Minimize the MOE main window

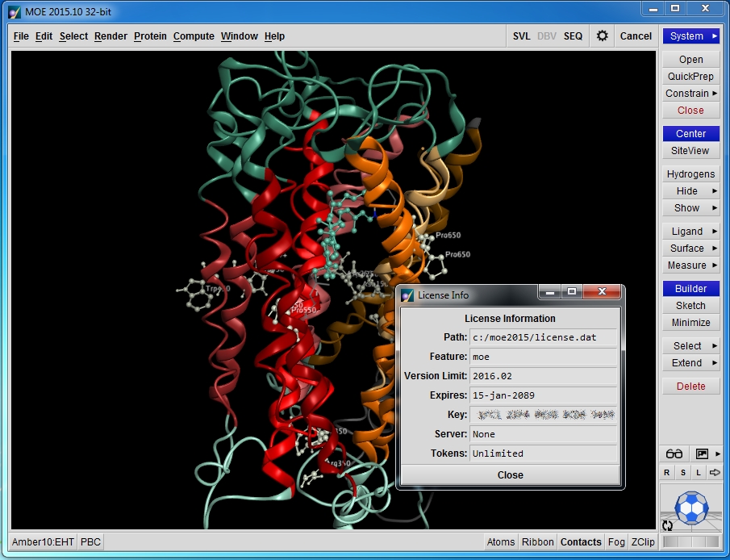point(653,9)
